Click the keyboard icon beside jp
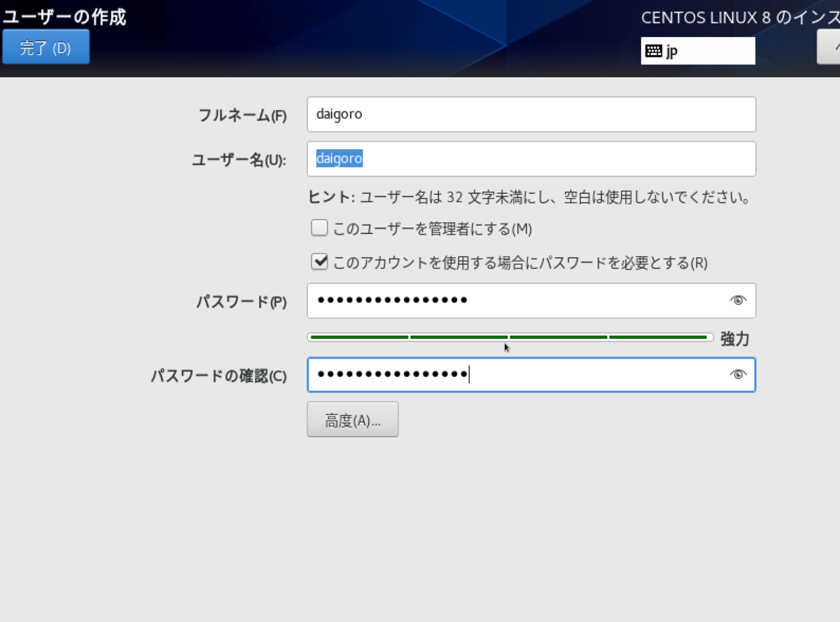Screen dimensions: 840x622 pos(656,50)
